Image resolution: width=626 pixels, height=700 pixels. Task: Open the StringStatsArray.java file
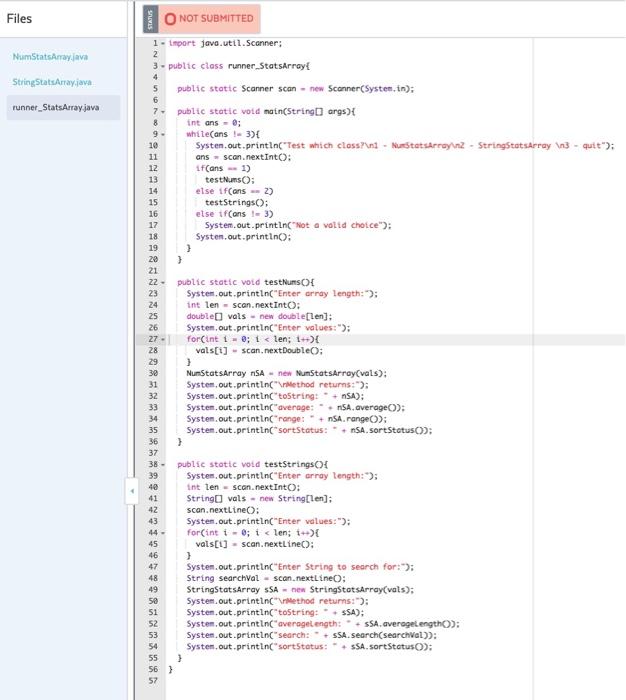tap(52, 82)
